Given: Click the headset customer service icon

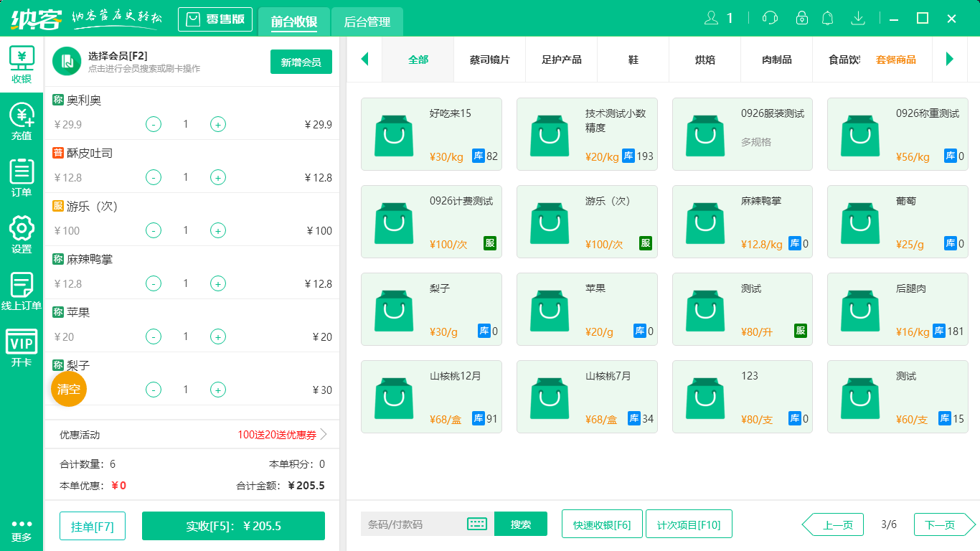Looking at the screenshot, I should click(x=769, y=18).
